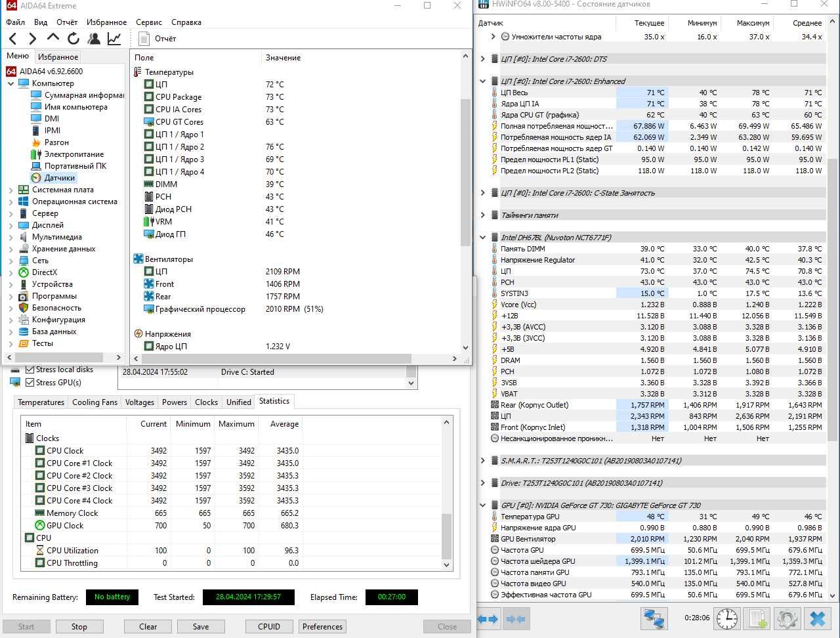This screenshot has height=638, width=840.
Task: Select the Разгон flame icon in tree
Action: pos(36,142)
